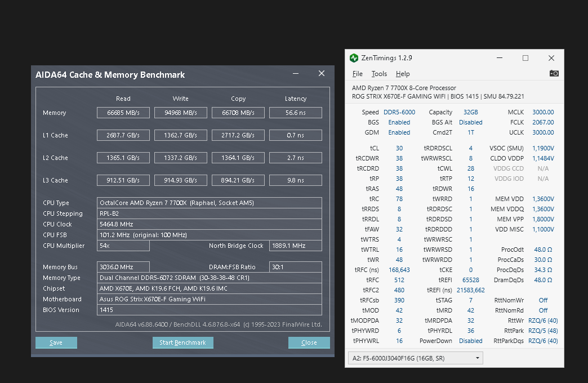
Task: Click BIOS Version 1415 field
Action: 210,310
